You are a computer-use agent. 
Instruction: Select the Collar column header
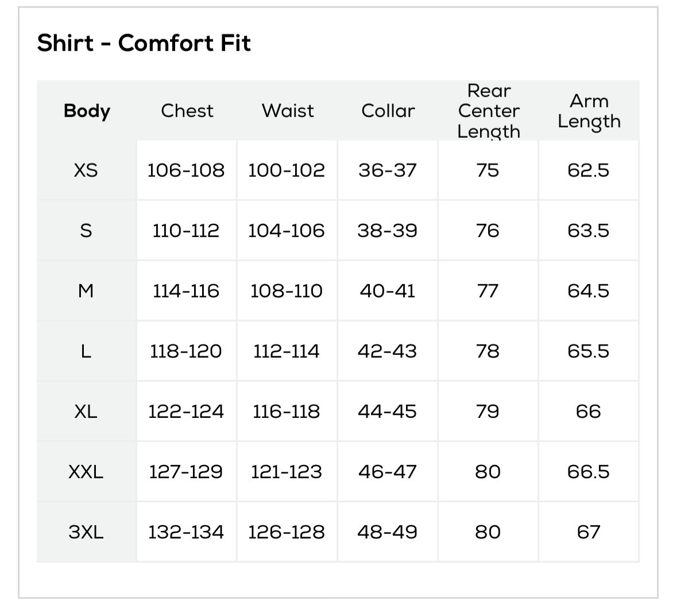click(x=388, y=111)
